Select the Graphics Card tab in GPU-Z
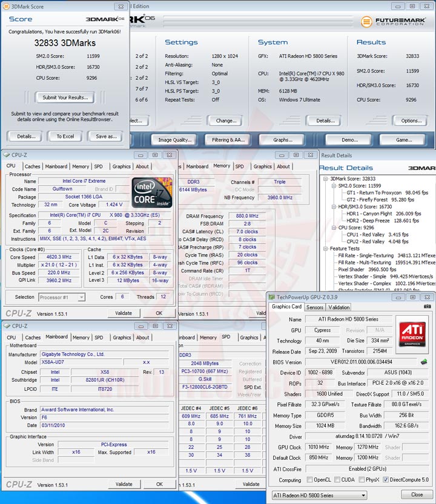 286,307
